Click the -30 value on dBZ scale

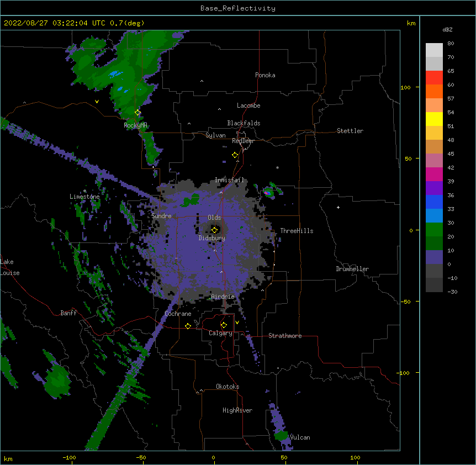[x=452, y=292]
